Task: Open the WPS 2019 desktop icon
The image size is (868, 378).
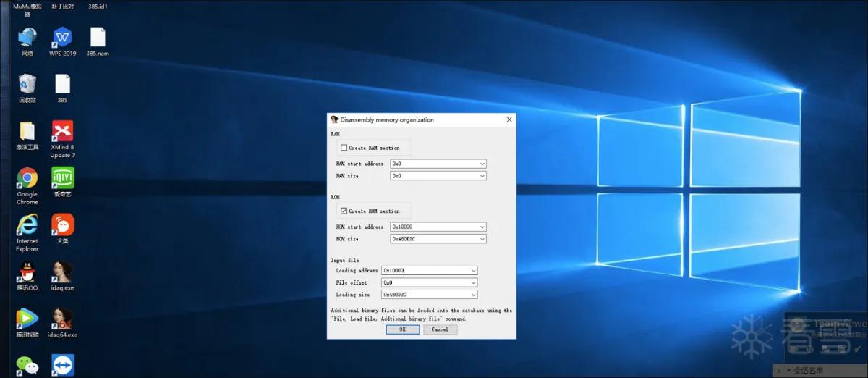Action: tap(62, 42)
